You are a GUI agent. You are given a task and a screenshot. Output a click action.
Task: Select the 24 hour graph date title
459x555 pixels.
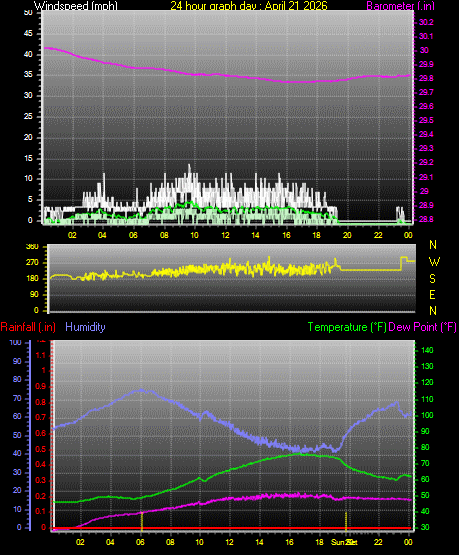(x=249, y=5)
